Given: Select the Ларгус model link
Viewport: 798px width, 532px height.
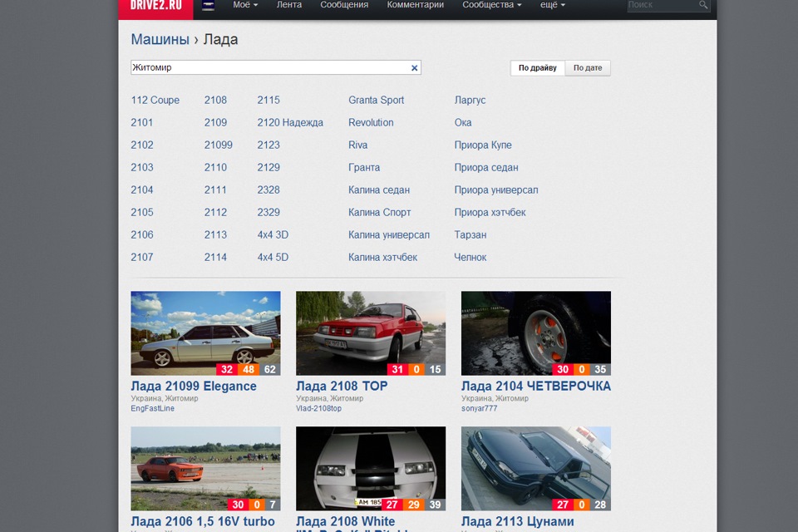Looking at the screenshot, I should 470,101.
